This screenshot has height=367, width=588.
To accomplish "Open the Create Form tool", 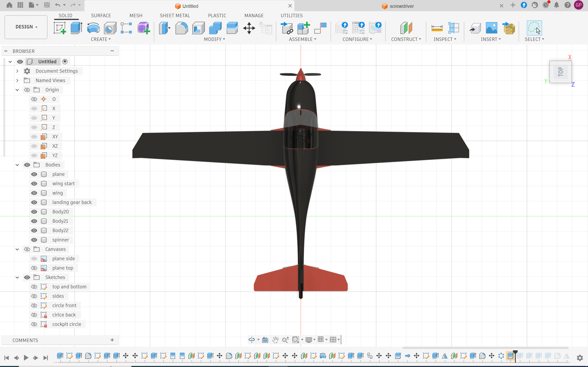I will coord(143,28).
